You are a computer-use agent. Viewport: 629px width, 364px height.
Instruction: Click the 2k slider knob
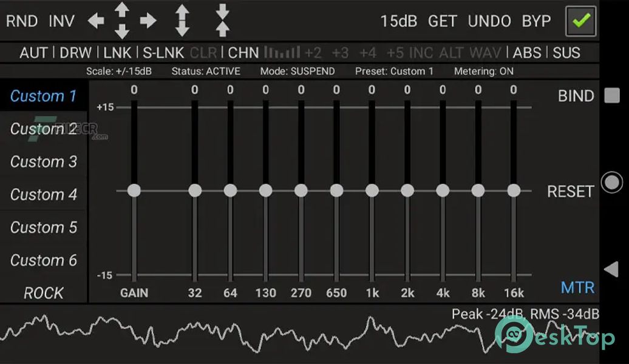[x=407, y=190]
